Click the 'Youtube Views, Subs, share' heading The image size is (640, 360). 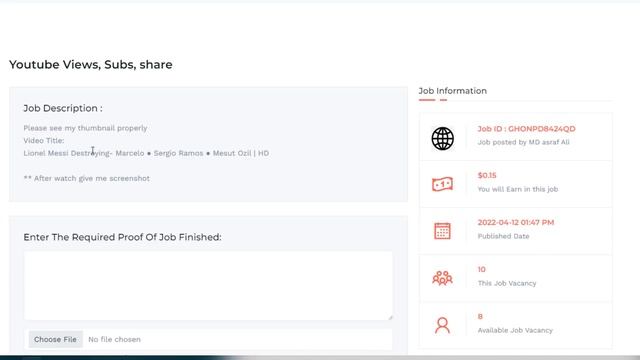point(91,64)
